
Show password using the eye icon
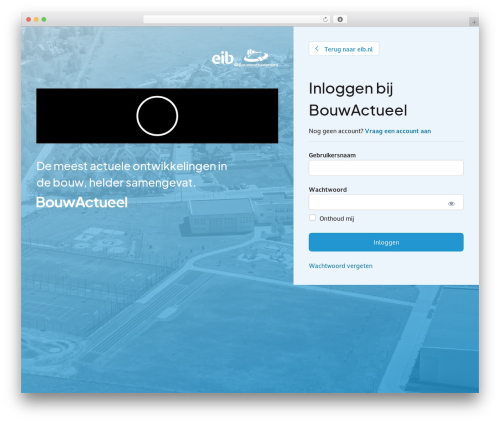coord(451,203)
